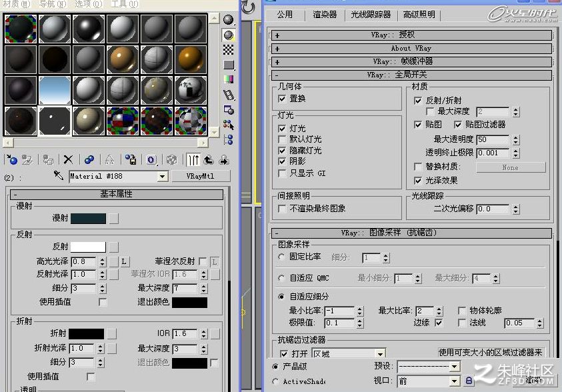Toggle the 反射/折射 checkbox
Viewport: 562px width, 392px height.
click(x=417, y=101)
